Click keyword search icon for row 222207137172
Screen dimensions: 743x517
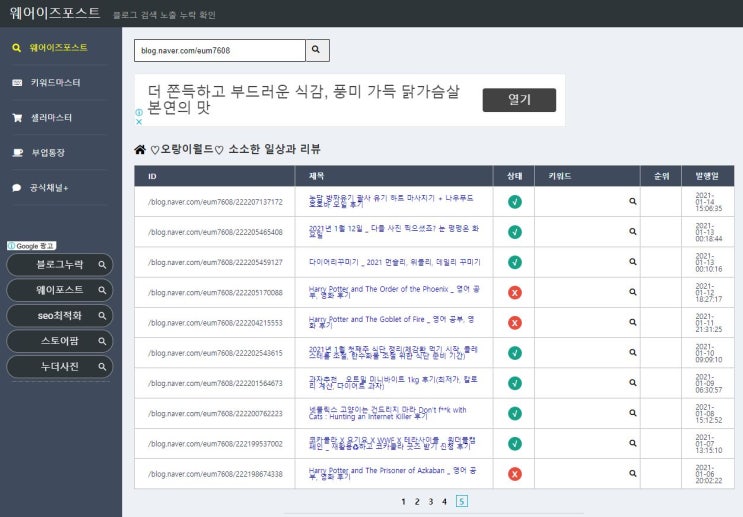(x=633, y=201)
